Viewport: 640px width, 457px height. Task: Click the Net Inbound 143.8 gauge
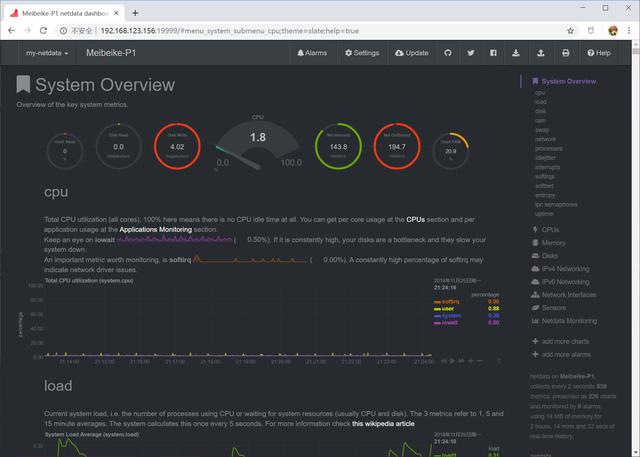pos(338,146)
